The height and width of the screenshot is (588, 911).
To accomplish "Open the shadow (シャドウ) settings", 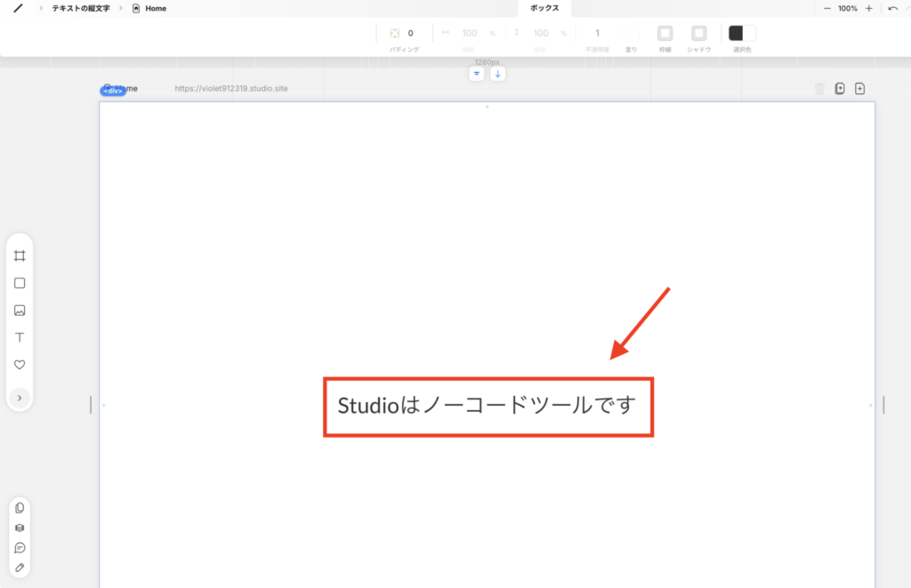I will (x=699, y=33).
